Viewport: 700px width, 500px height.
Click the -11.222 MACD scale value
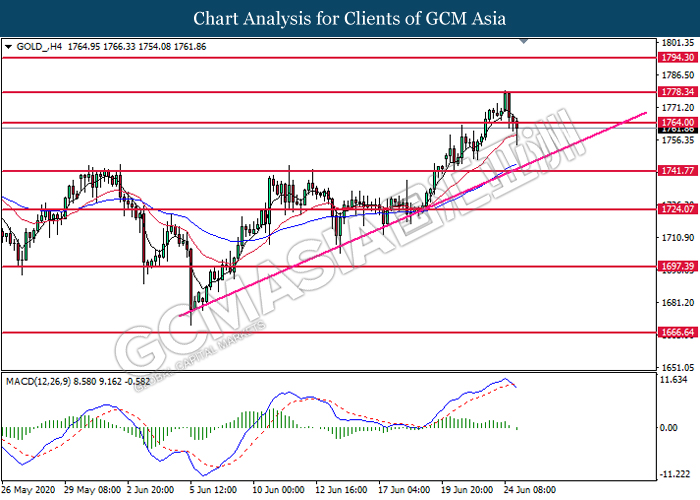coord(675,474)
